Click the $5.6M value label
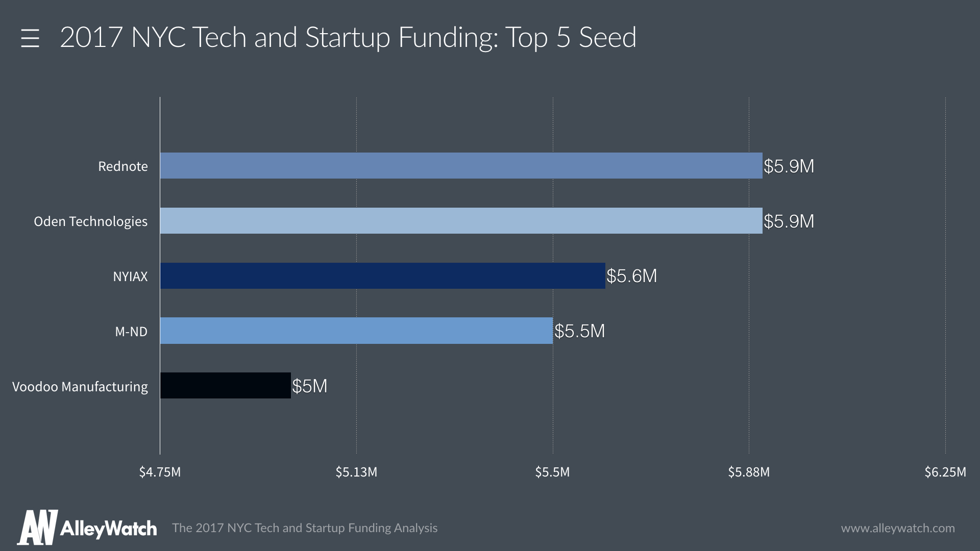The image size is (980, 551). click(631, 276)
